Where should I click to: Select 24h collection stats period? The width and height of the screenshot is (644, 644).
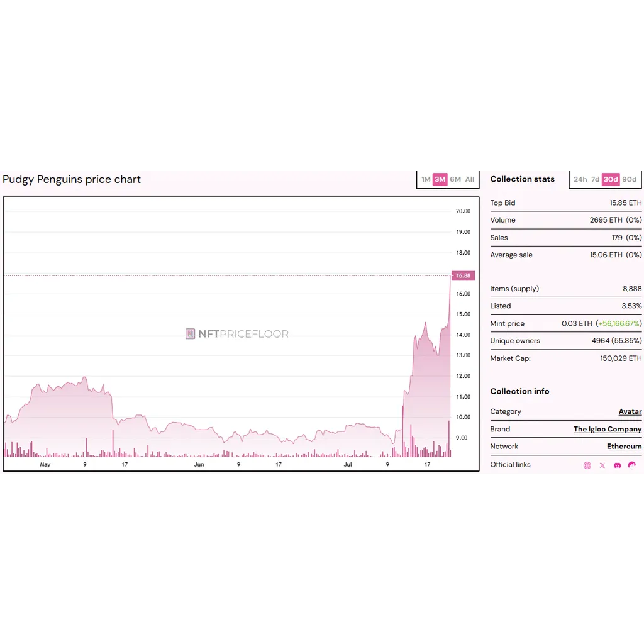tap(580, 179)
